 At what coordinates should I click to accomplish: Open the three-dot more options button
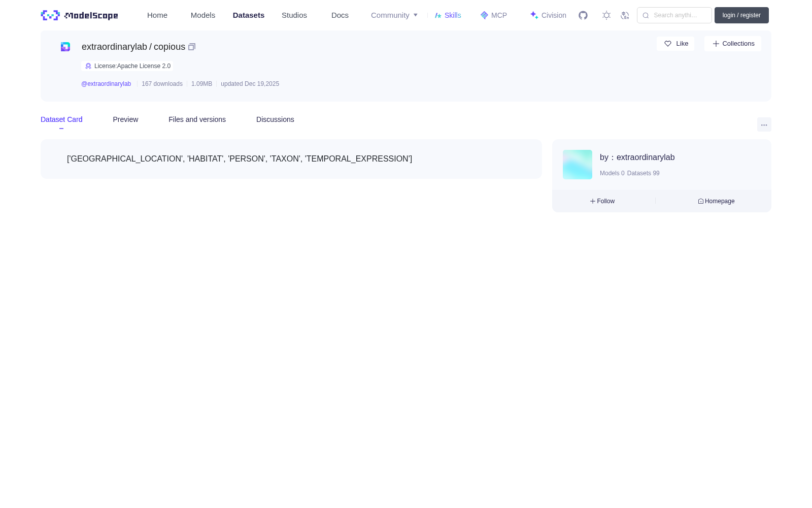click(764, 124)
